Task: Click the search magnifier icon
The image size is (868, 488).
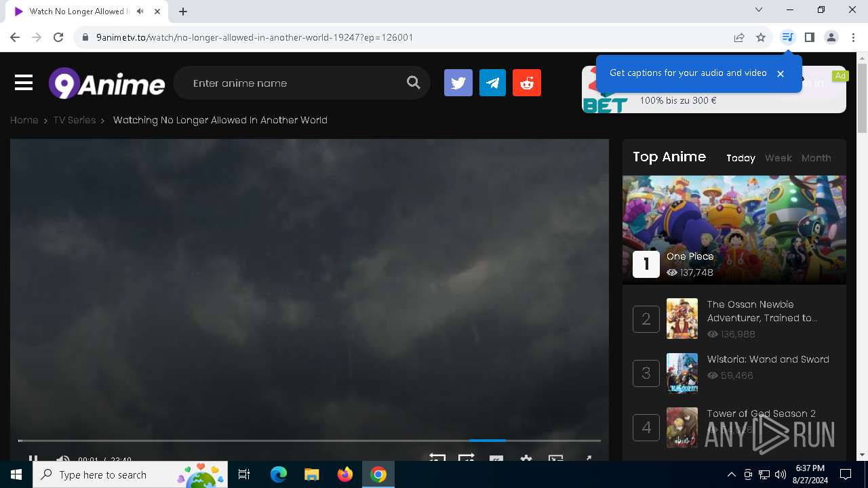Action: (414, 83)
